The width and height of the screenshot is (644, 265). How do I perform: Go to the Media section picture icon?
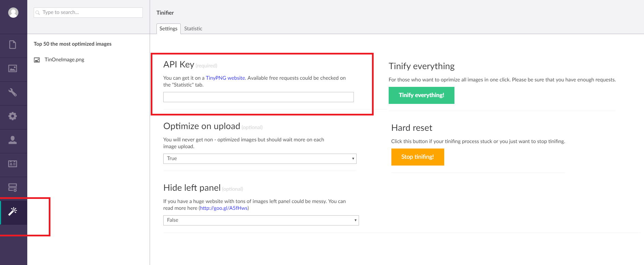tap(13, 68)
